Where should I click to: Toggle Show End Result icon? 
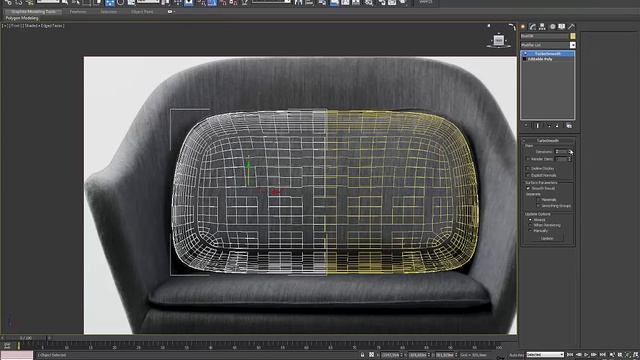(x=538, y=126)
